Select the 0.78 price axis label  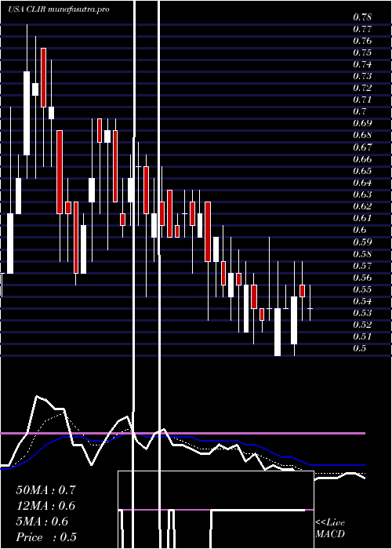coord(362,17)
